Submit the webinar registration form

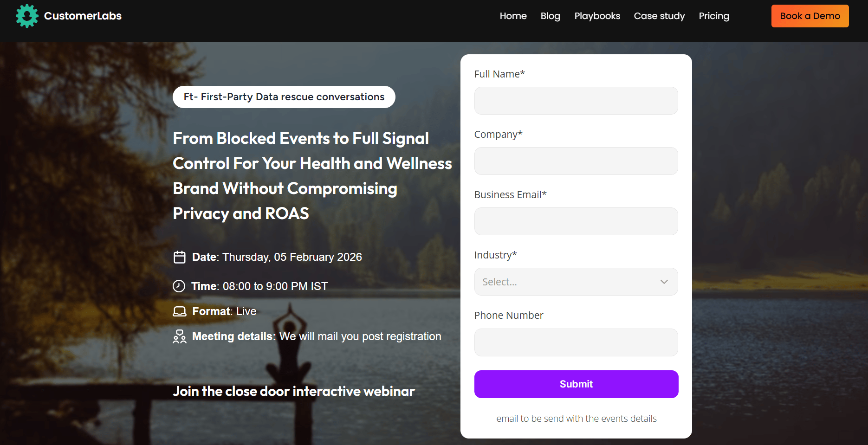tap(576, 384)
